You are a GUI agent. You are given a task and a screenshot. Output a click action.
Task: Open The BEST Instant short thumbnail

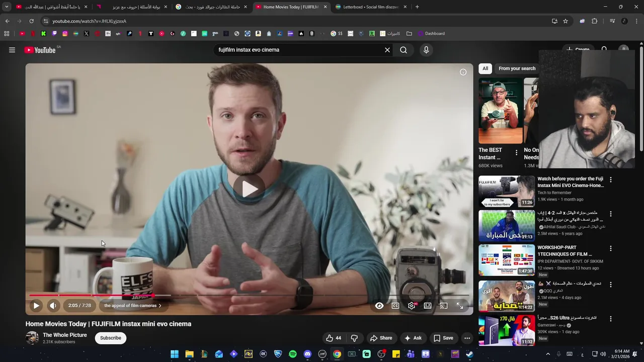[x=501, y=111]
